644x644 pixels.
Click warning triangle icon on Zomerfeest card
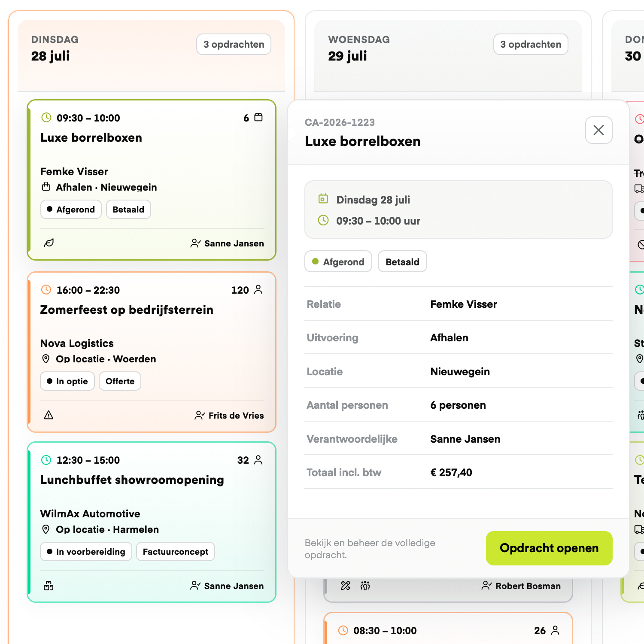[x=49, y=415]
